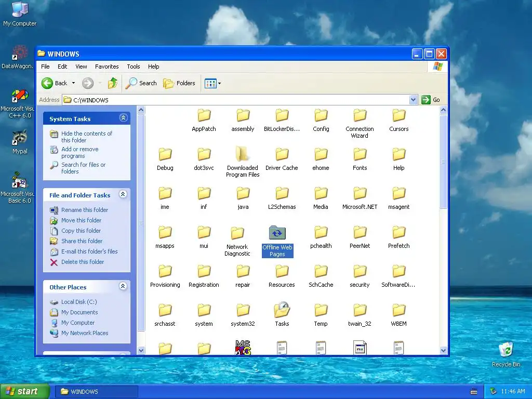Click the Forward arrow button

pyautogui.click(x=88, y=83)
